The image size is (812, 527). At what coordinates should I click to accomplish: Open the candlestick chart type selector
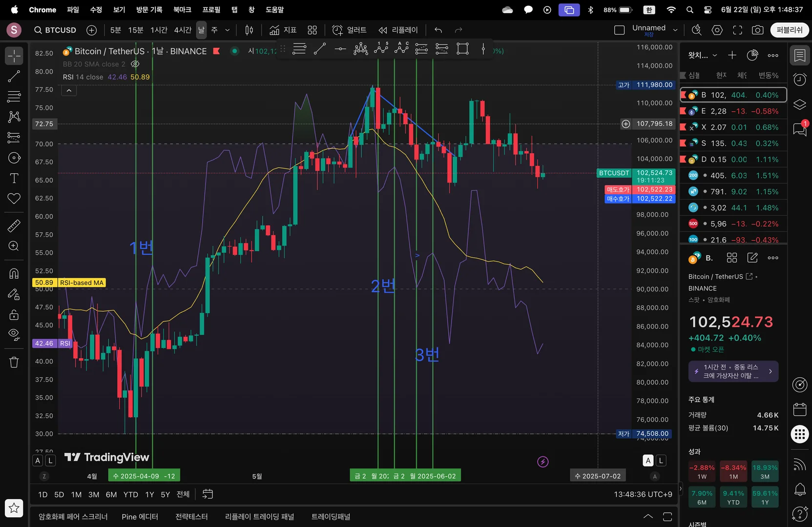coord(249,30)
